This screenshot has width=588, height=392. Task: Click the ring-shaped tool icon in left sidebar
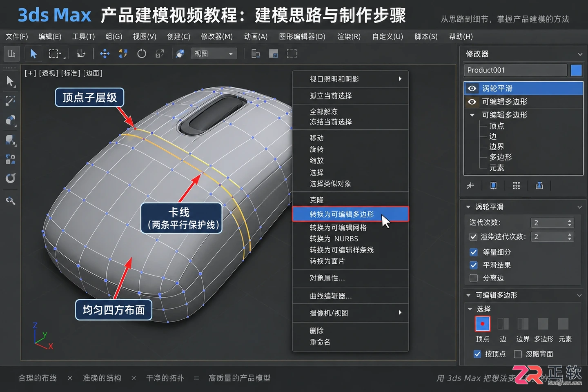11,178
